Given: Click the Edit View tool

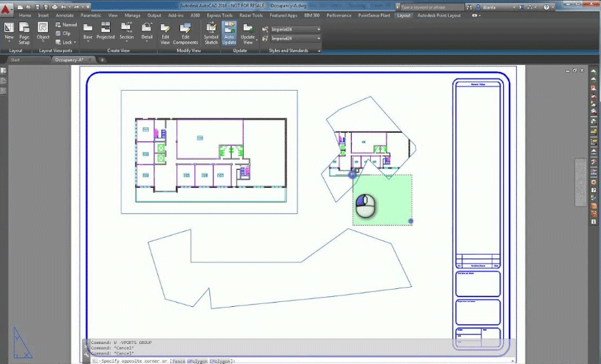Looking at the screenshot, I should pos(165,34).
